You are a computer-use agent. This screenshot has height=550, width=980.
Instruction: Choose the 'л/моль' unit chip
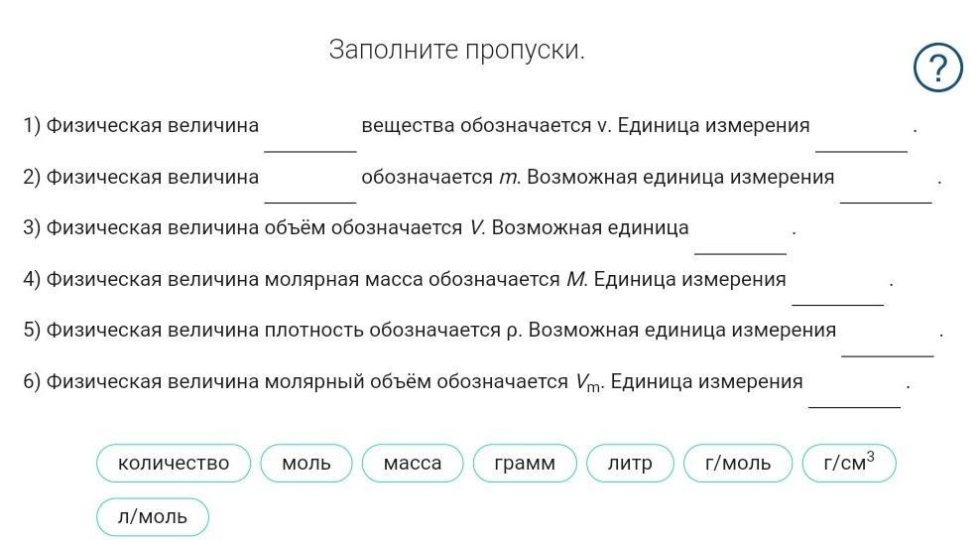pyautogui.click(x=153, y=517)
